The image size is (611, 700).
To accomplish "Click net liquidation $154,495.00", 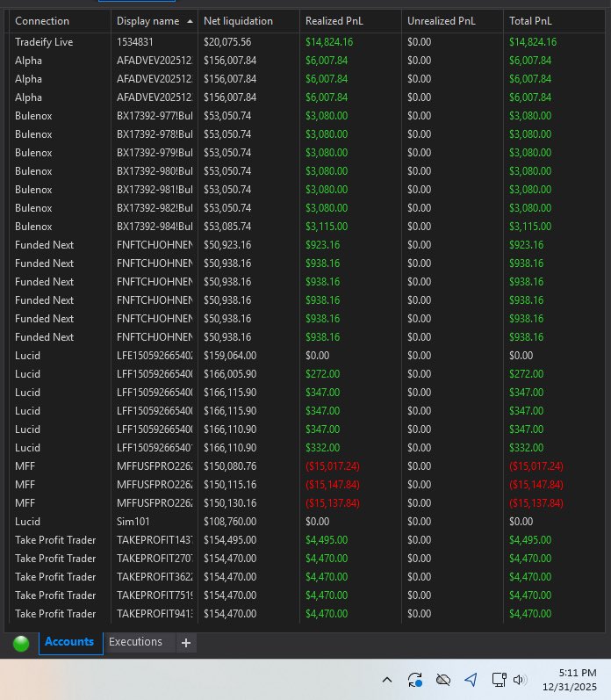I will point(230,540).
